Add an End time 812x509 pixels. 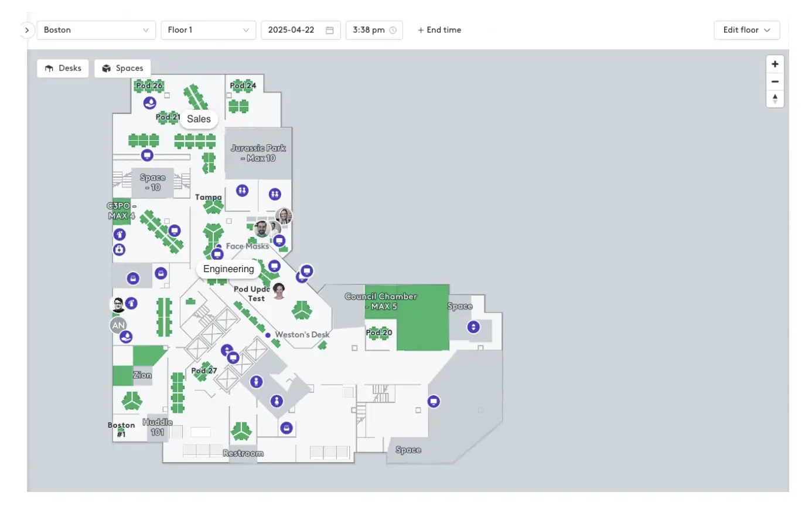439,30
